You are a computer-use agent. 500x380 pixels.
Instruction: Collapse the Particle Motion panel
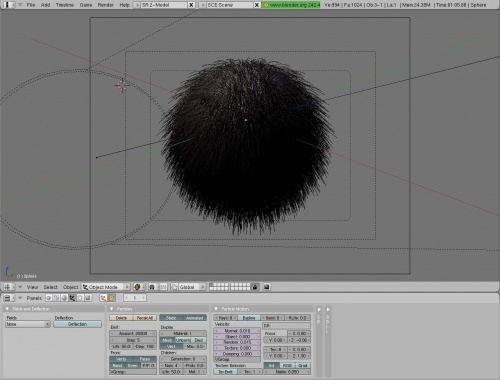pyautogui.click(x=216, y=309)
